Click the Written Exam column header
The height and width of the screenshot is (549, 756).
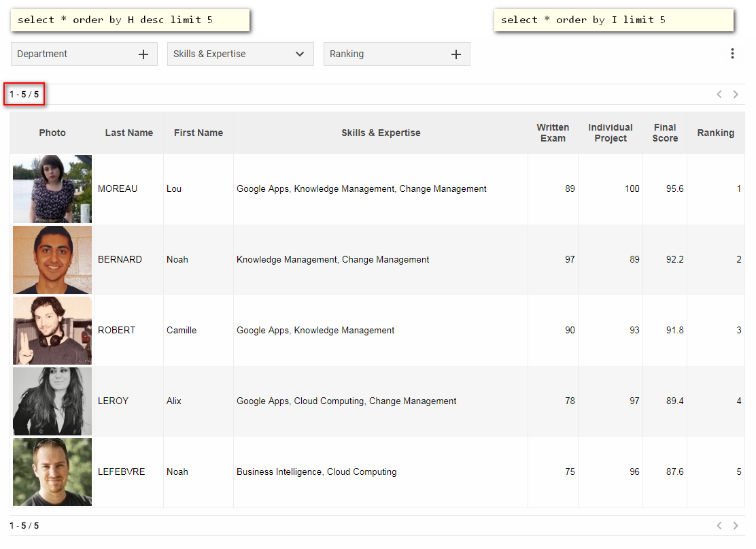(x=553, y=133)
